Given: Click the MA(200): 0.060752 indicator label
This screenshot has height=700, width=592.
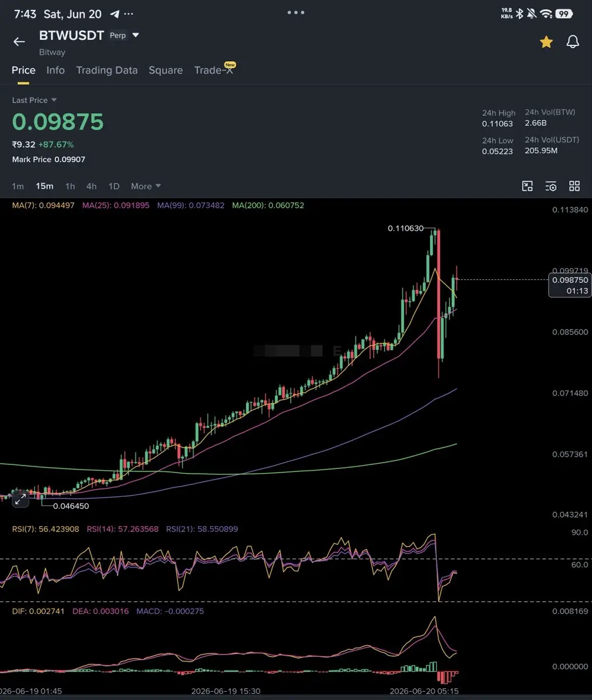Looking at the screenshot, I should pos(268,205).
